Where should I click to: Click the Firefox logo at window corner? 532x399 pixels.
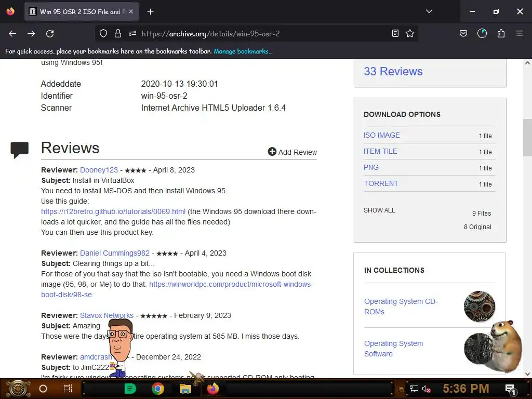(x=10, y=11)
